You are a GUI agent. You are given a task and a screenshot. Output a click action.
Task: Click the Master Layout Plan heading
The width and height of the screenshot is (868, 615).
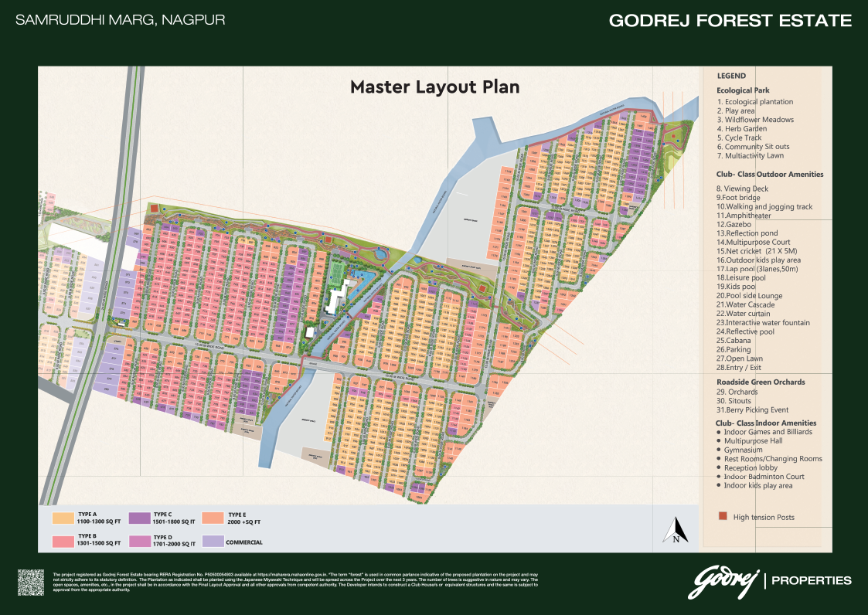coord(434,87)
